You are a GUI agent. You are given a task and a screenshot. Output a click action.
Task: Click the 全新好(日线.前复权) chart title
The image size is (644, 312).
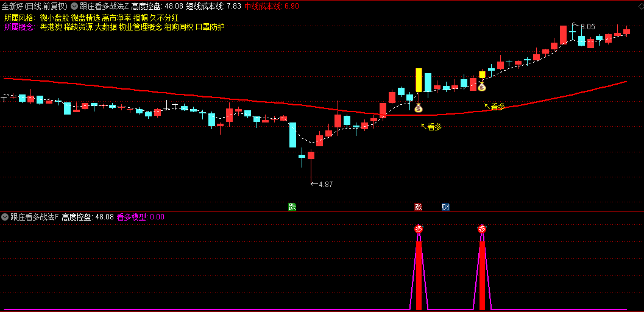[x=35, y=6]
